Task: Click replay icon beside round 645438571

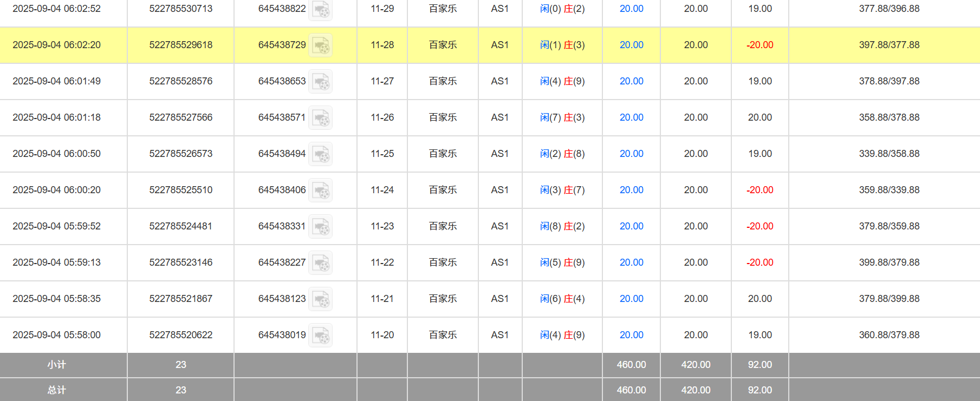Action: coord(320,118)
